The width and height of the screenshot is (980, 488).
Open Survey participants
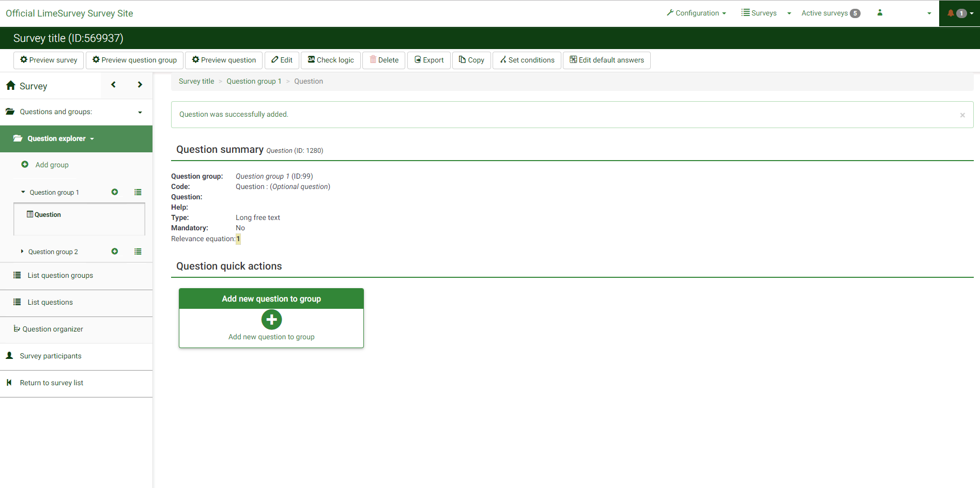pos(76,356)
